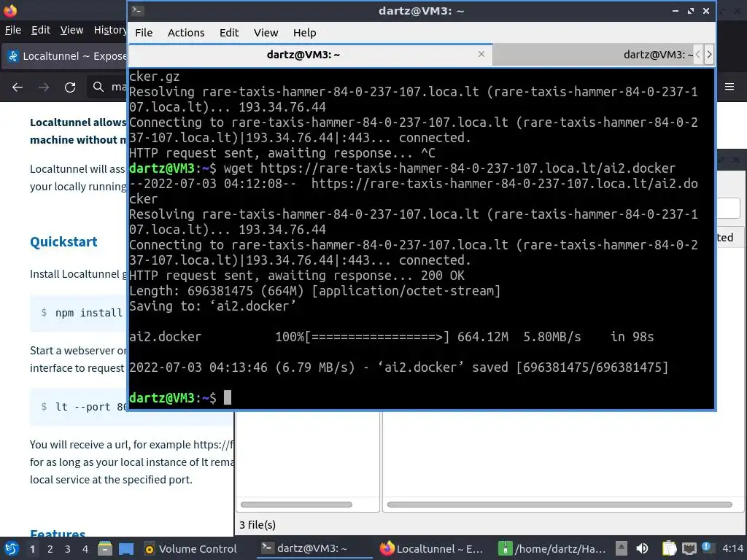Click the clock showing 4:14
747x560 pixels.
point(732,548)
